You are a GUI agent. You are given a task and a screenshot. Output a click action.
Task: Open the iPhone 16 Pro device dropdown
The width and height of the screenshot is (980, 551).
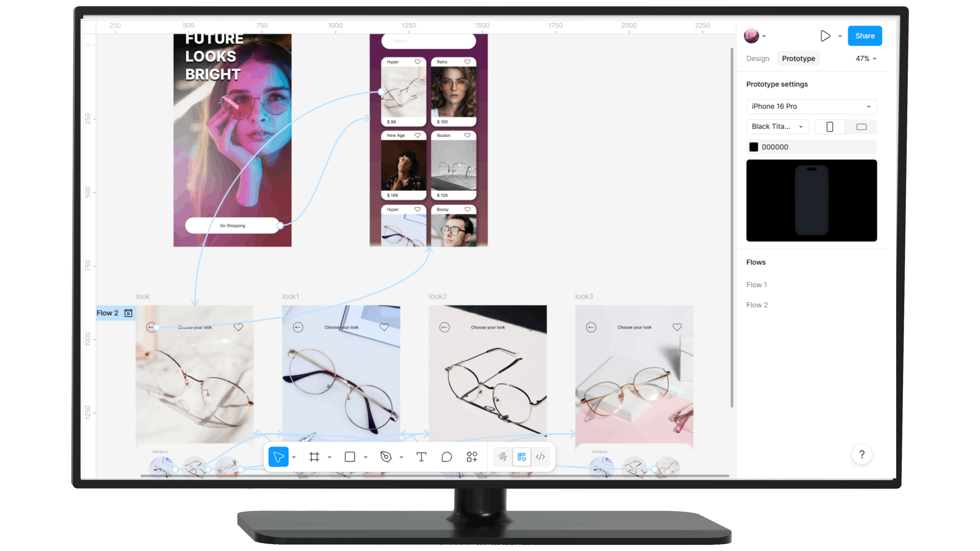point(811,106)
